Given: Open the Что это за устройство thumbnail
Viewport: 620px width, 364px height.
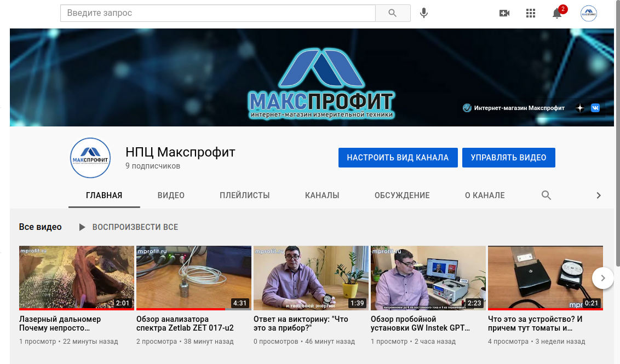Looking at the screenshot, I should (x=546, y=278).
